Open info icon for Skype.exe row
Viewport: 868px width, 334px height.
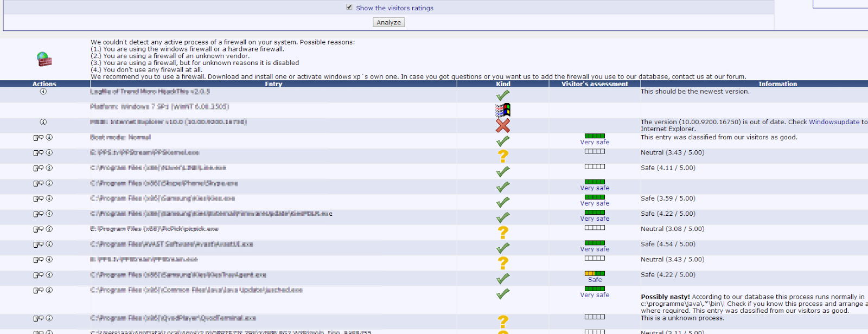click(x=49, y=183)
